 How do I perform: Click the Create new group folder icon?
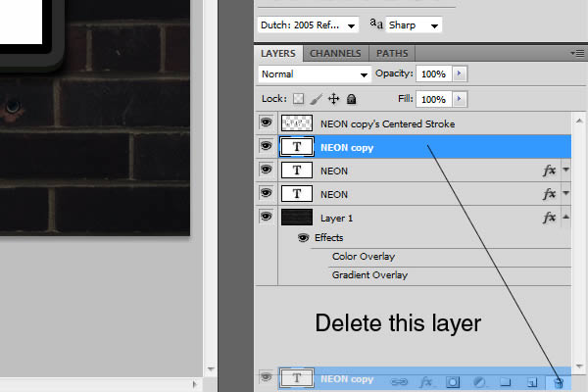[x=506, y=381]
